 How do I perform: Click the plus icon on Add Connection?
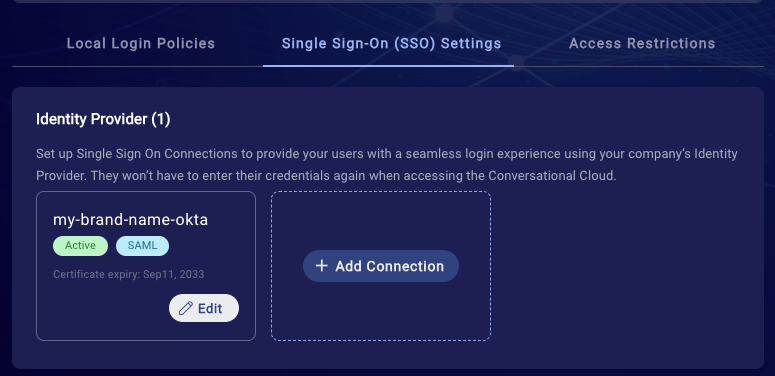tap(321, 266)
